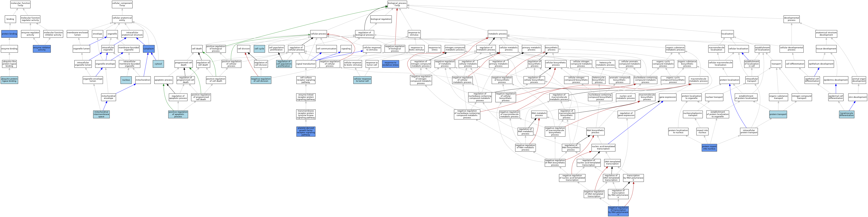
Task: Select the 'cell communication' node
Action: (x=326, y=49)
